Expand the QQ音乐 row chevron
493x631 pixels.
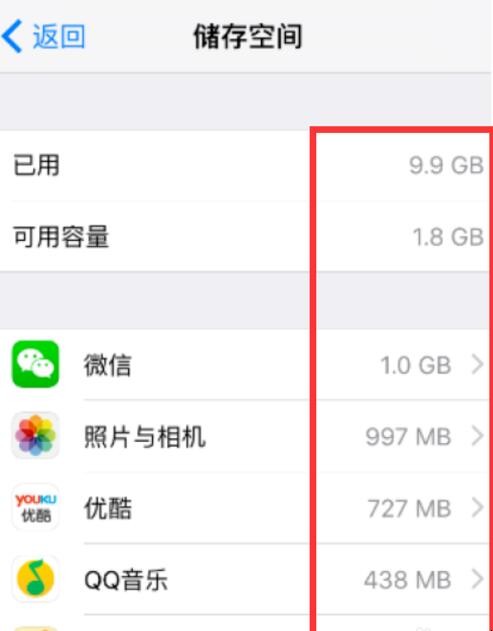pos(477,579)
